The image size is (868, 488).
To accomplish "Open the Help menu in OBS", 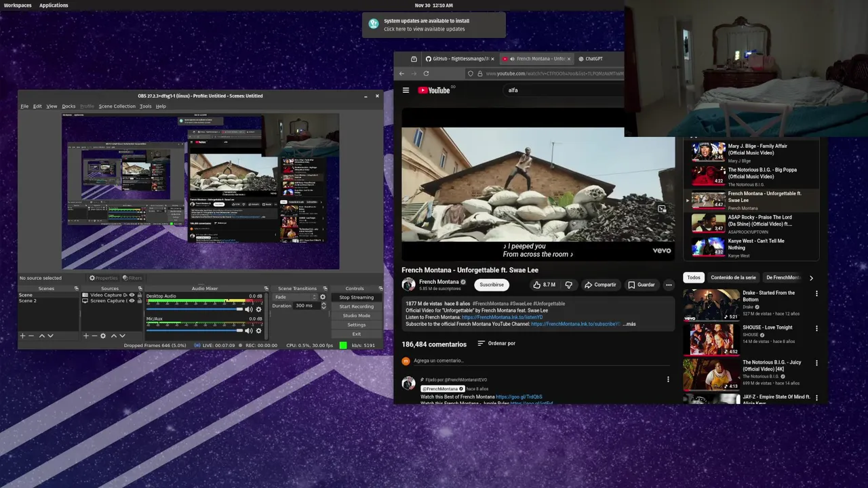I will 161,106.
